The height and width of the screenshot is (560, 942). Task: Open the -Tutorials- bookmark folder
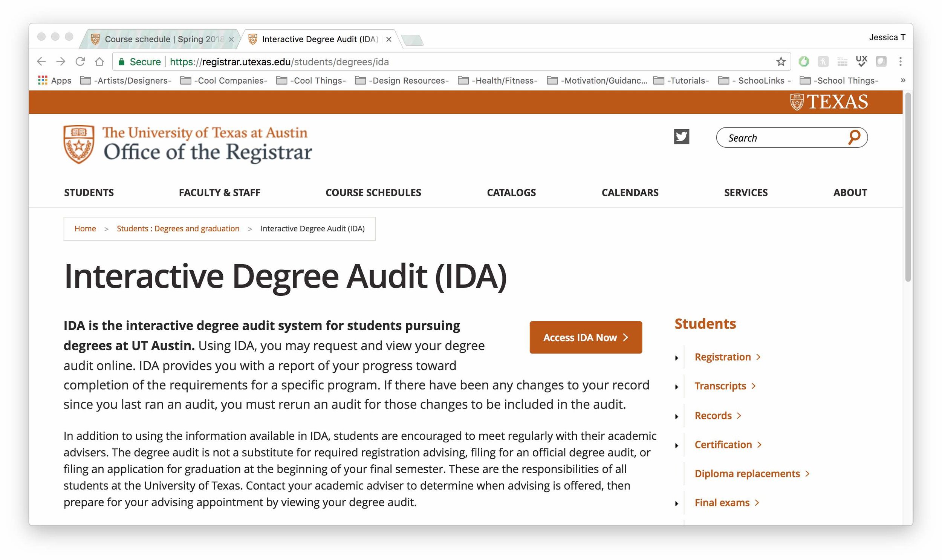click(681, 80)
